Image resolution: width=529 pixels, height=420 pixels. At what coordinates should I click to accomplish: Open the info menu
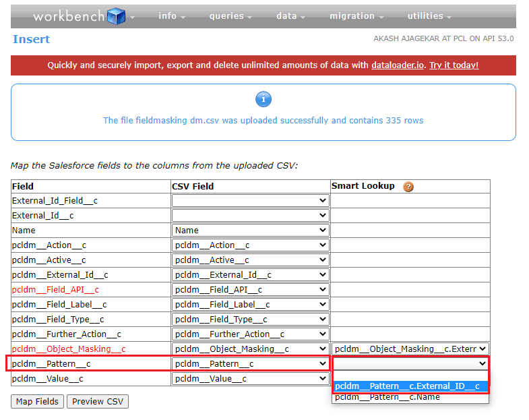point(172,16)
